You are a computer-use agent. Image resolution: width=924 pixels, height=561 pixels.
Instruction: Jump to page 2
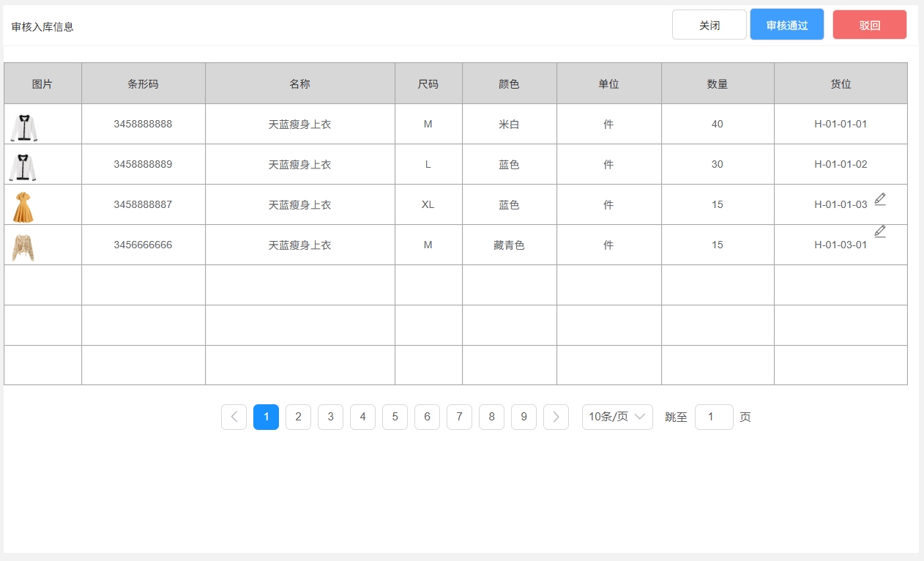(x=298, y=417)
